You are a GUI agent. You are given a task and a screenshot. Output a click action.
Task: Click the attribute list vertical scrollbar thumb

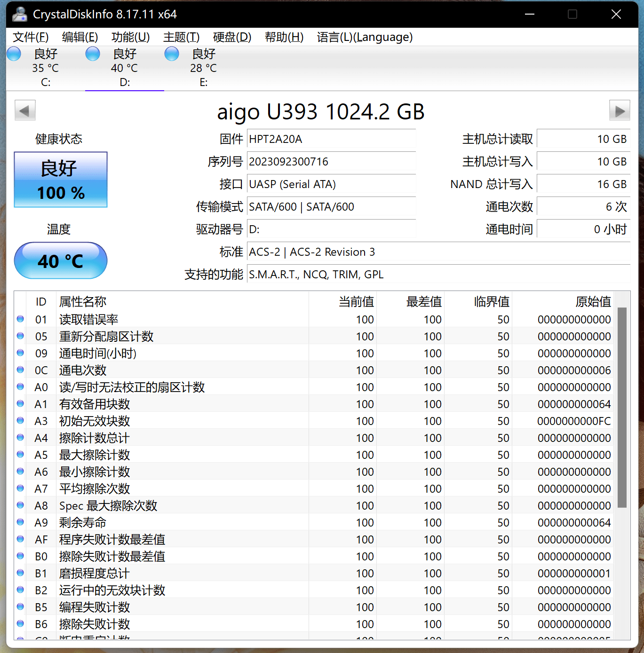coord(622,408)
